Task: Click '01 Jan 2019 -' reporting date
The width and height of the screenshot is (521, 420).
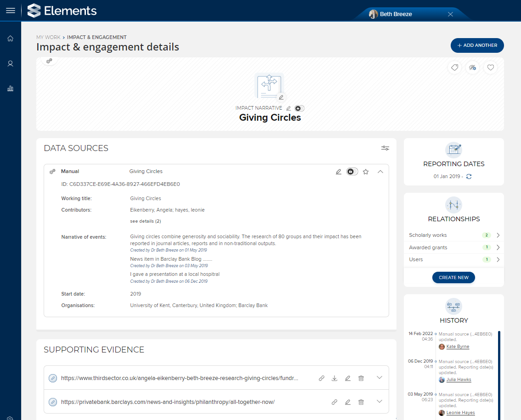Action: click(x=448, y=176)
